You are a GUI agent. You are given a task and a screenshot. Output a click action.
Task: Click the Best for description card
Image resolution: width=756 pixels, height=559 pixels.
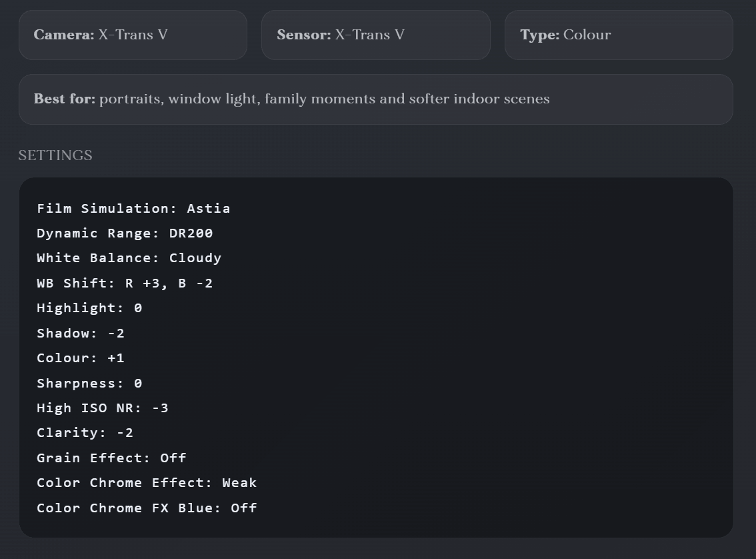[x=376, y=99]
